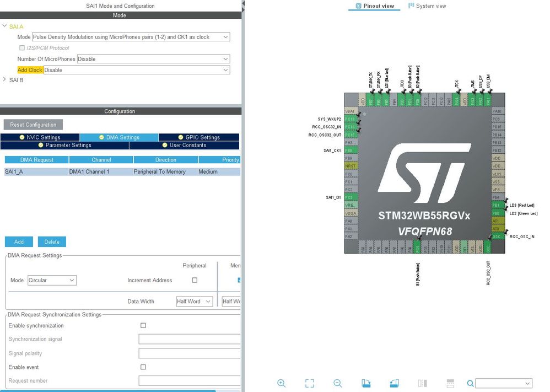The height and width of the screenshot is (392, 550).
Task: Fit the chip to the view area
Action: 309,383
